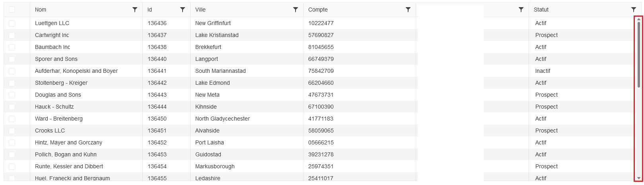Check the Luettgen LLC row checkbox
This screenshot has height=185, width=644.
click(x=12, y=23)
